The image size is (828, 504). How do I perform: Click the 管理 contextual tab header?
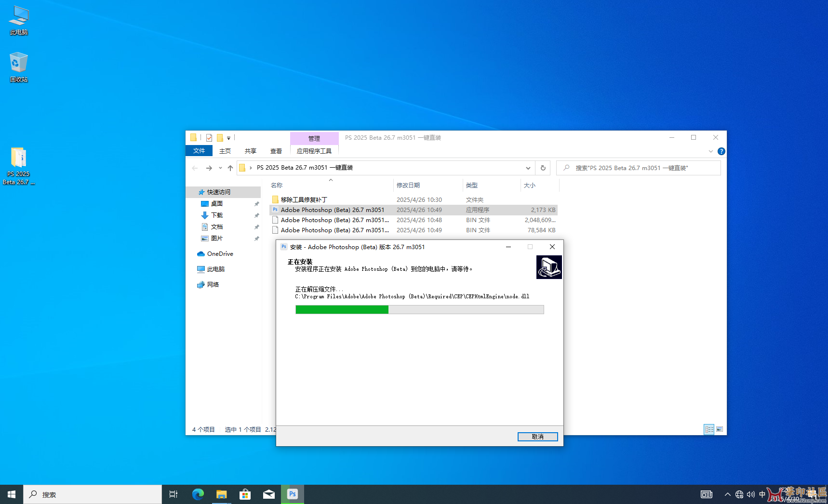(x=314, y=138)
